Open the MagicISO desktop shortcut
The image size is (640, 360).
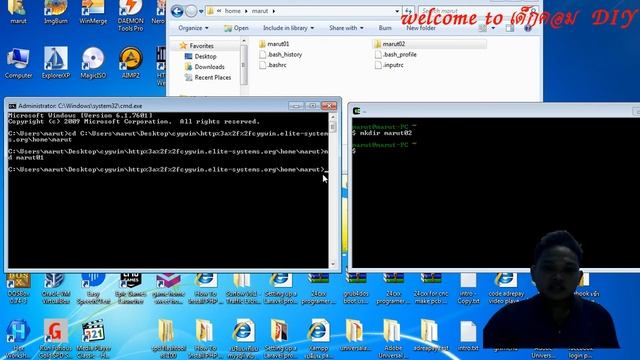coord(93,63)
